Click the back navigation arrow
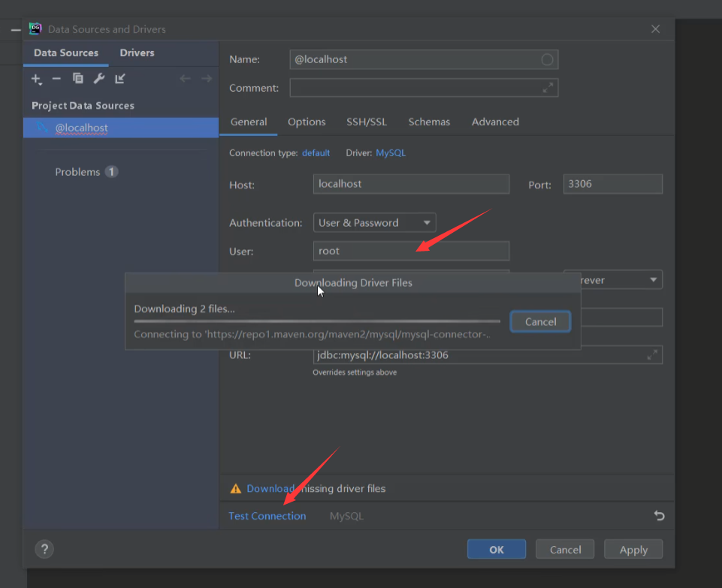The image size is (722, 588). [x=185, y=79]
